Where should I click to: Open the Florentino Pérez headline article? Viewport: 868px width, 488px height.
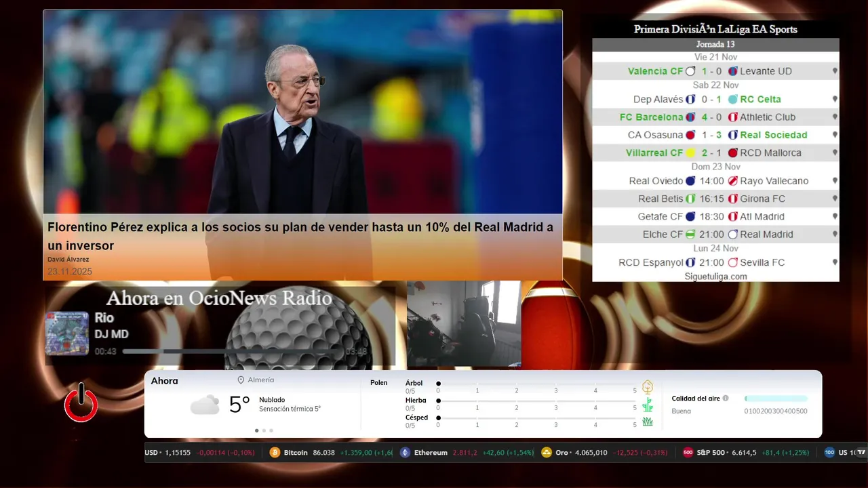pos(300,237)
